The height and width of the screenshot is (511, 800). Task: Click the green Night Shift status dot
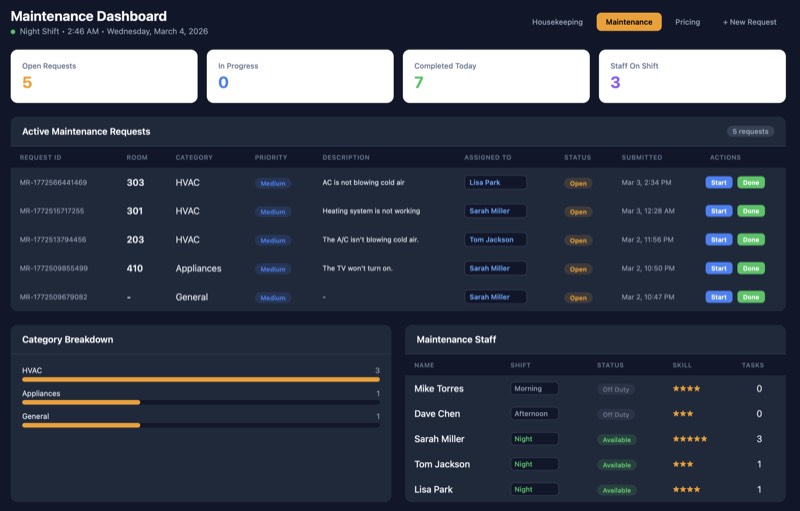click(x=13, y=32)
